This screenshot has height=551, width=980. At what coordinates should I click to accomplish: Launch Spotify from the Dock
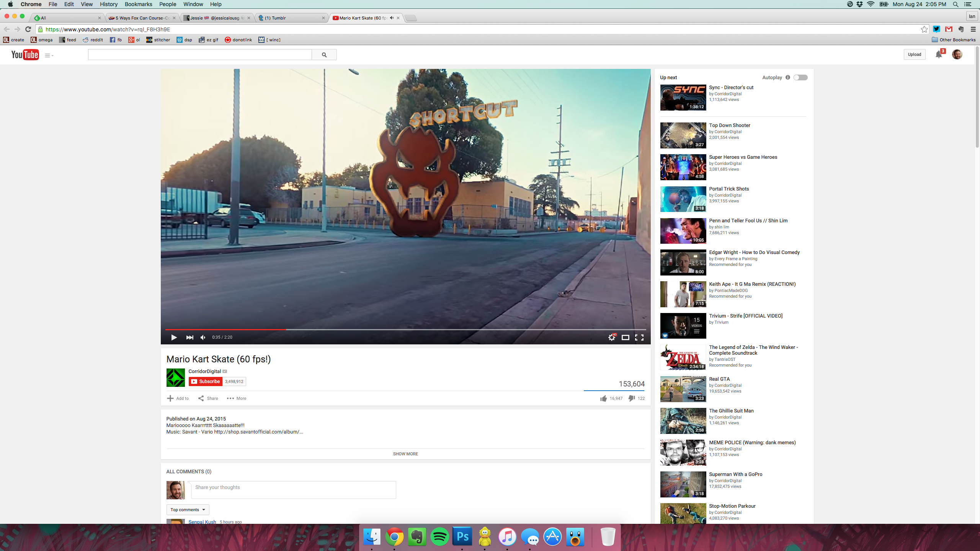point(439,537)
